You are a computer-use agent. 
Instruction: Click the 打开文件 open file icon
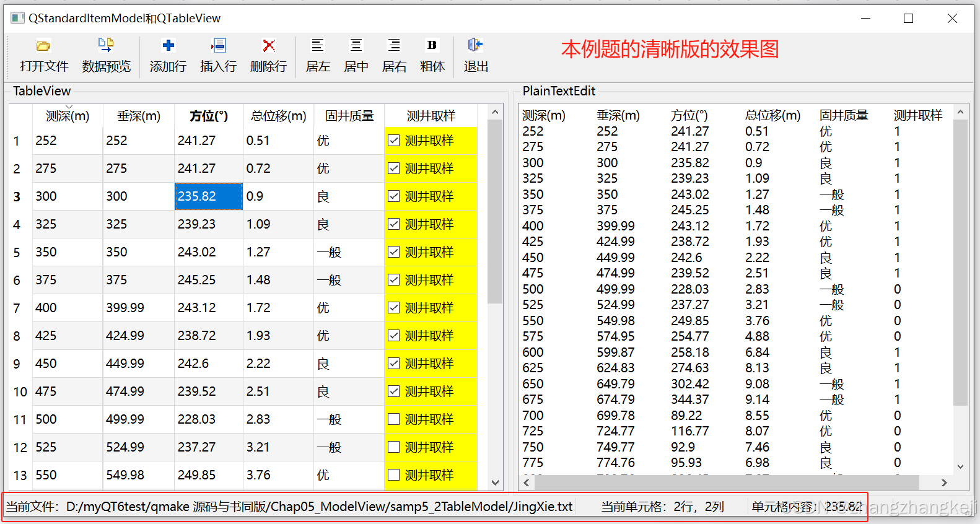click(43, 45)
